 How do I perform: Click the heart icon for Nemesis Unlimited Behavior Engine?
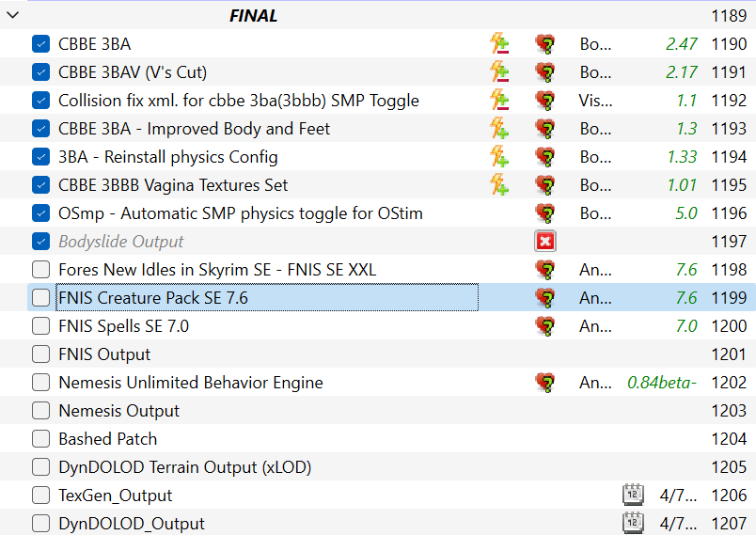[545, 383]
